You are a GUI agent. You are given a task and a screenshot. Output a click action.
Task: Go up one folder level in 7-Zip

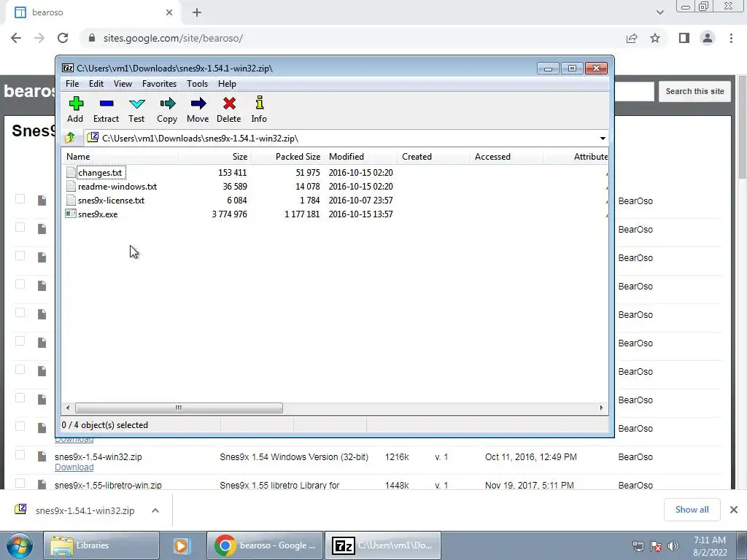[x=69, y=138]
